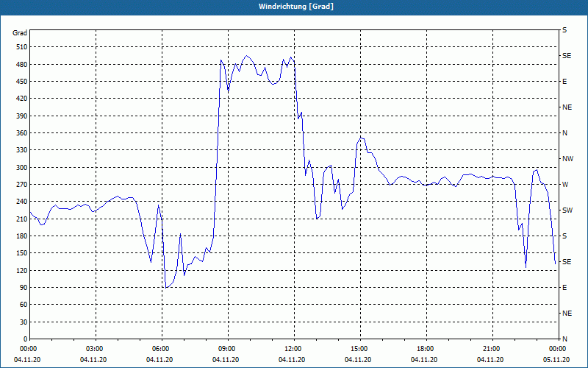
Task: Select the 150 y-axis value
Action: [22, 253]
